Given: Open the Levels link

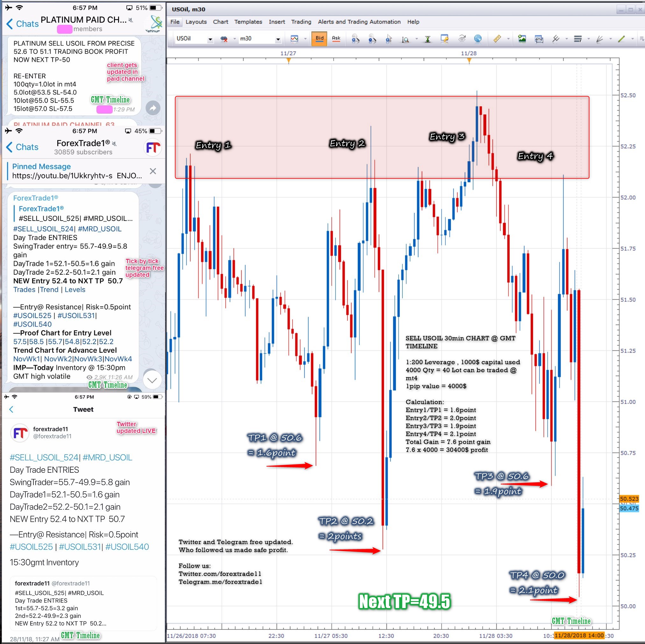Looking at the screenshot, I should (75, 290).
